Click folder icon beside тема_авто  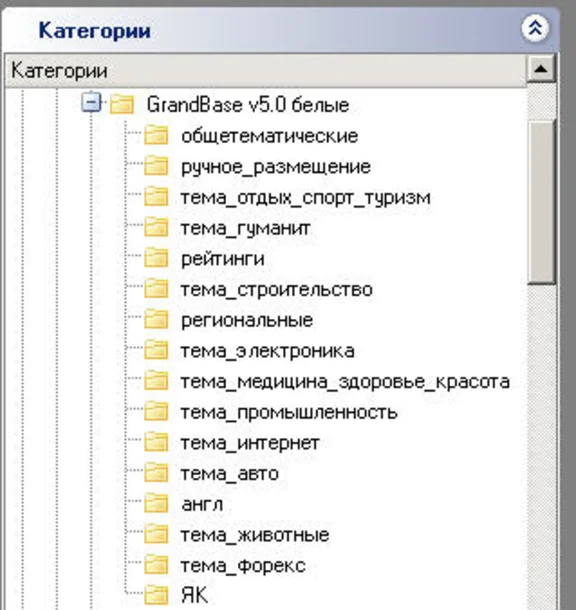(156, 473)
